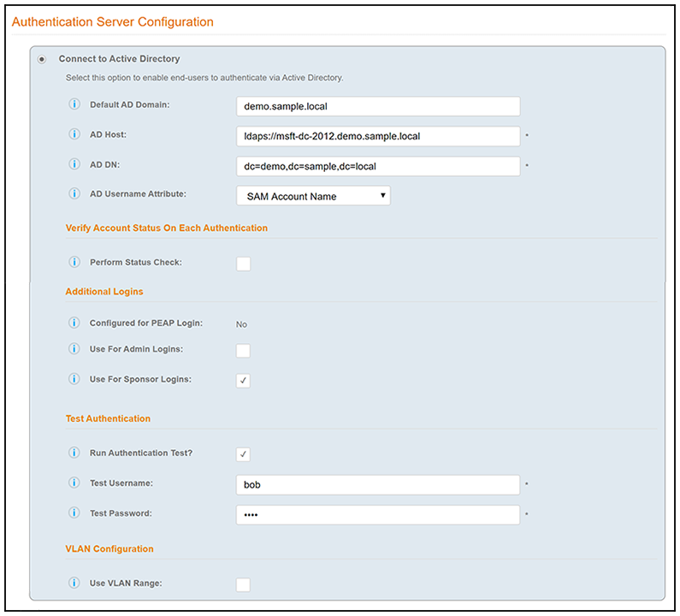
Task: Click the 'Connect to Active Directory' label text
Action: click(x=119, y=58)
